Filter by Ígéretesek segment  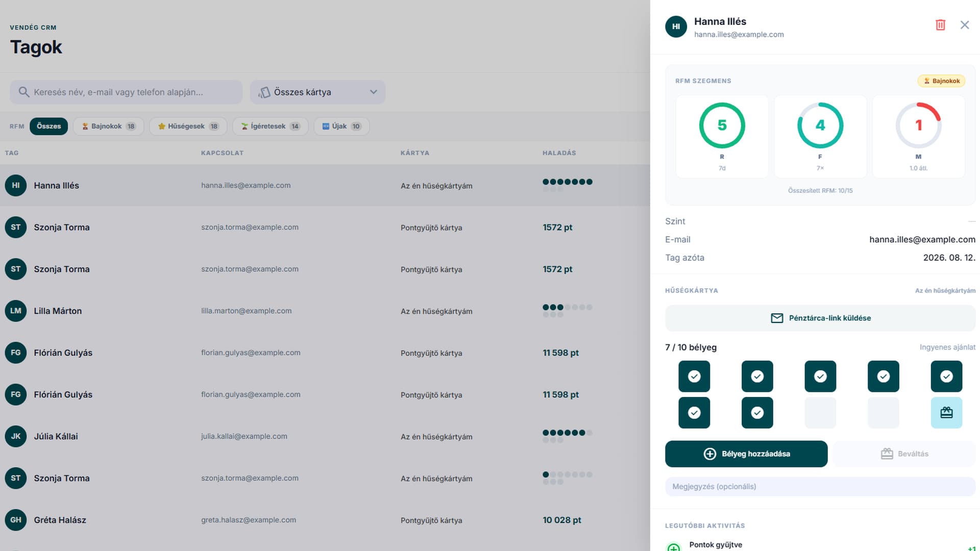(x=271, y=127)
